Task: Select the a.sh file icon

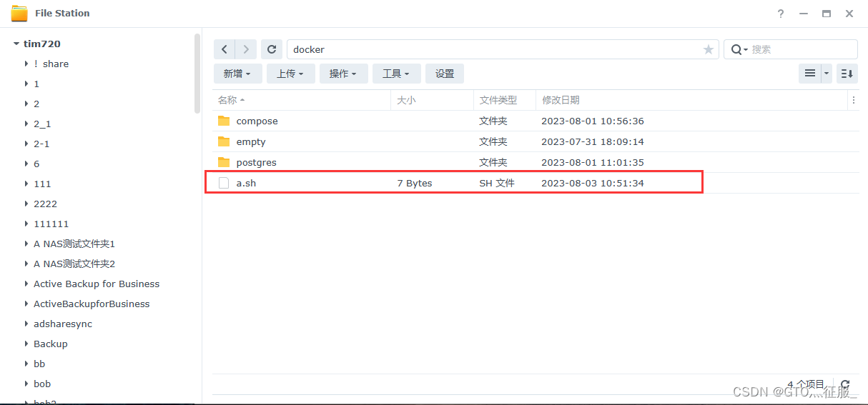Action: (224, 183)
